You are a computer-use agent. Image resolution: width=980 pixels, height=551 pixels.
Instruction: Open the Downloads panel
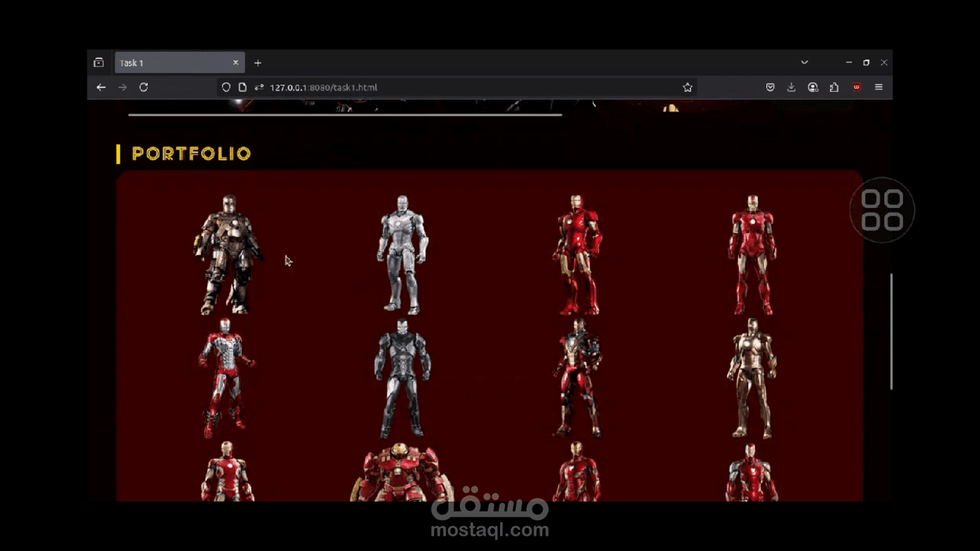(791, 88)
